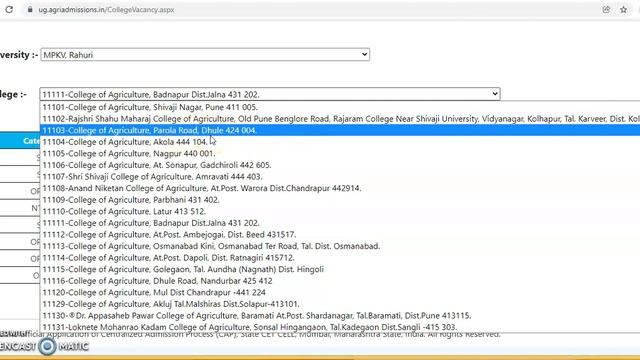Viewport: 640px width, 360px height.
Task: Open the University dropdown showing MPKV, Rahuri
Action: (205, 55)
